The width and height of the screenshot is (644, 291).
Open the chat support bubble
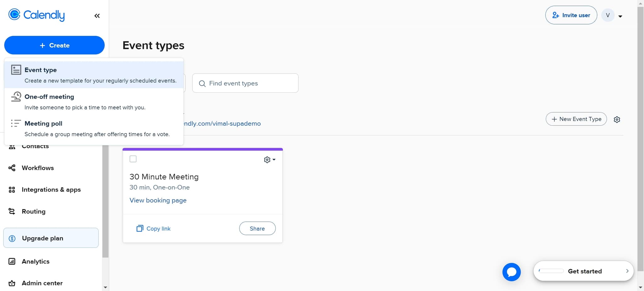pos(511,272)
